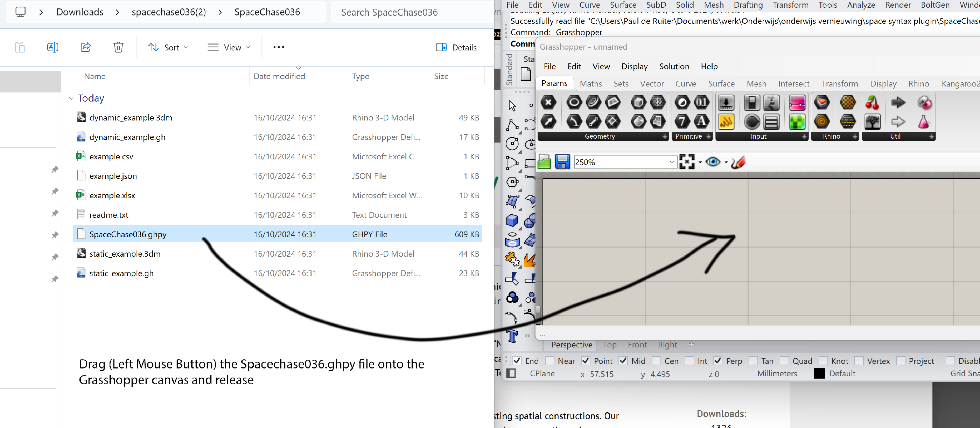The width and height of the screenshot is (980, 428).
Task: Enable the Int osnap checkbox
Action: (689, 361)
